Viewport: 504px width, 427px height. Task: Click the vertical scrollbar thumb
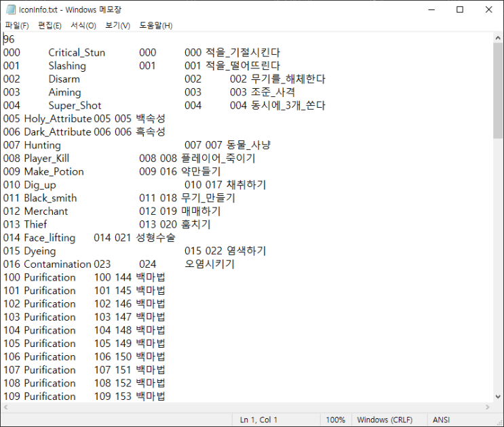point(498,91)
